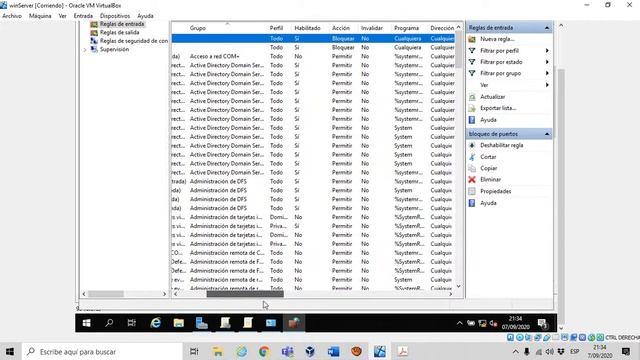
Task: Open the VirtualBox Ayuda menu
Action: click(145, 16)
